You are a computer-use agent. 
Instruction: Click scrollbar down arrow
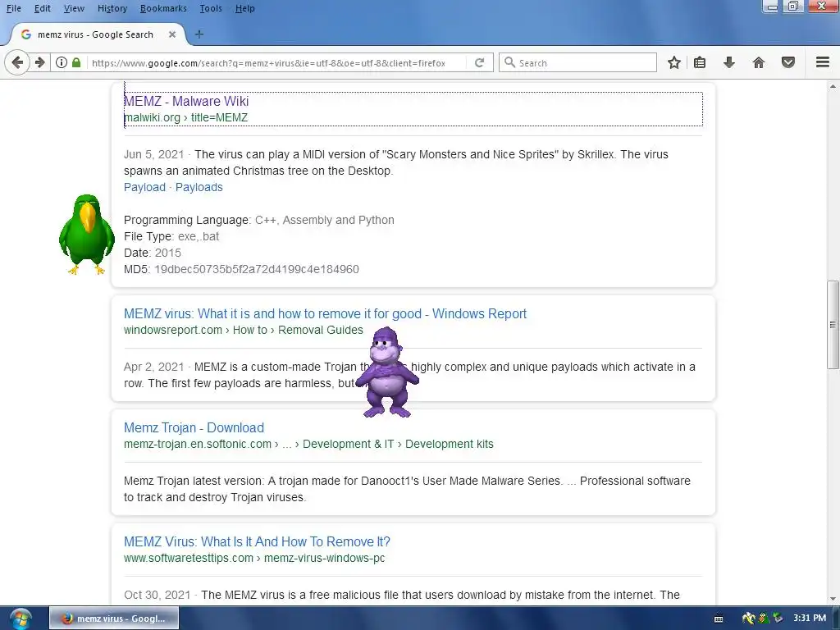(833, 599)
